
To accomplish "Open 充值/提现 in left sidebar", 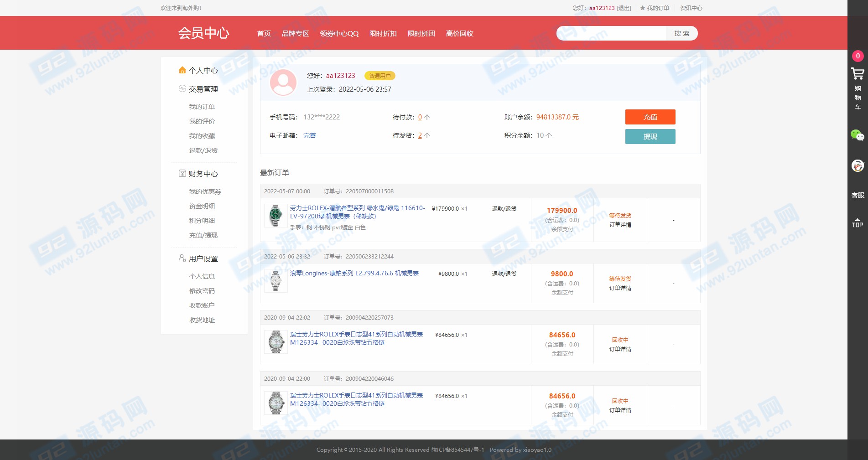I will [x=203, y=235].
